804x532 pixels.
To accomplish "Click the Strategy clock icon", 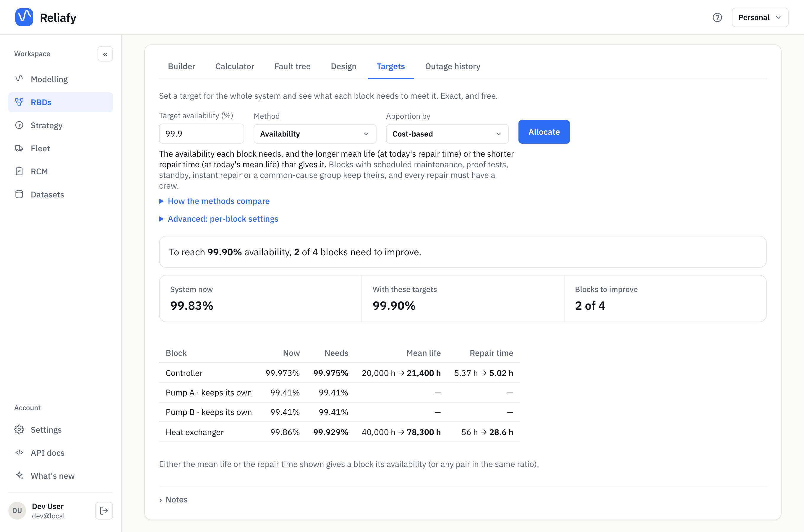I will point(19,125).
